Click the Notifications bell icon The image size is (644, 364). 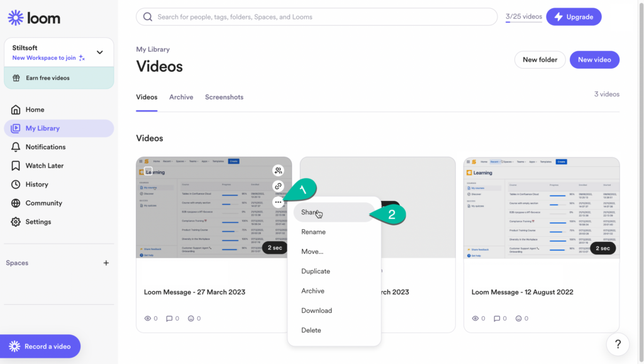[x=16, y=147]
